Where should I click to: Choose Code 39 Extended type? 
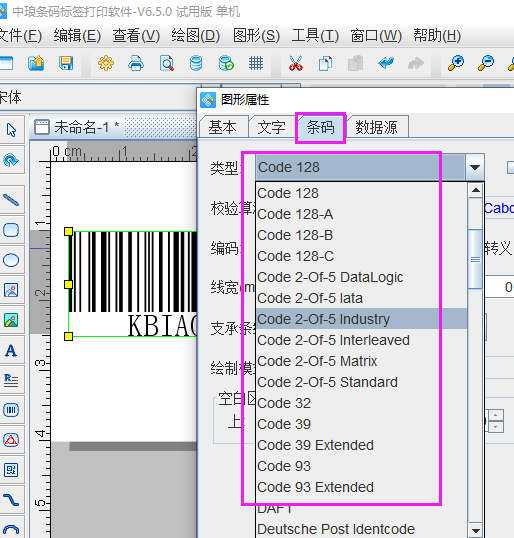click(361, 445)
